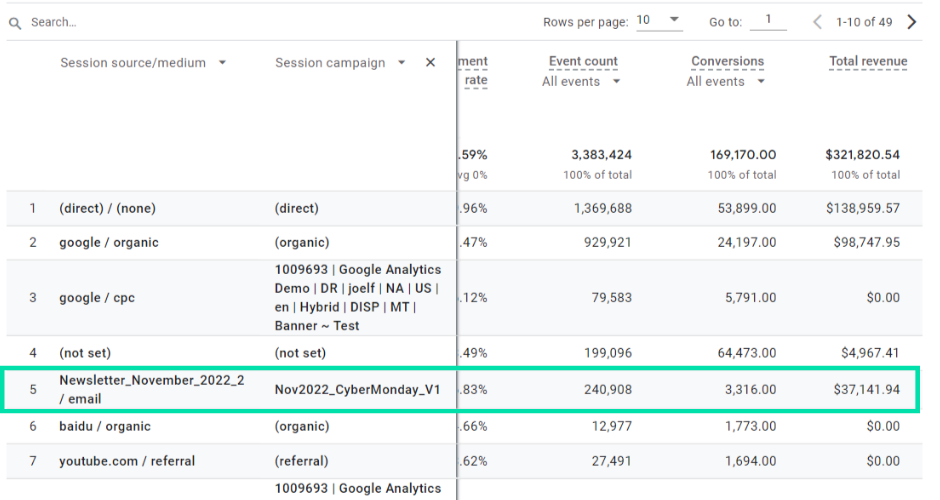Image resolution: width=940 pixels, height=500 pixels.
Task: Sort by Total revenue column header
Action: 868,62
